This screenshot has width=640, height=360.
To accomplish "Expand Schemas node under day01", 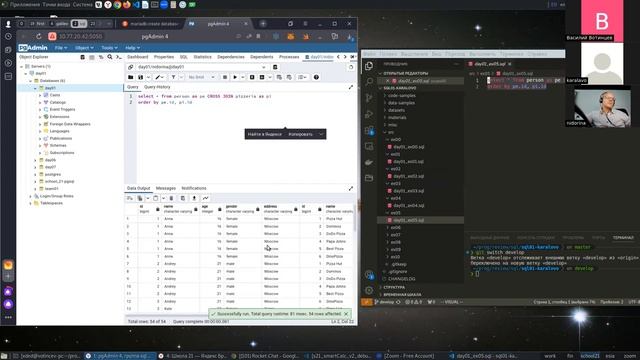I will [x=40, y=146].
